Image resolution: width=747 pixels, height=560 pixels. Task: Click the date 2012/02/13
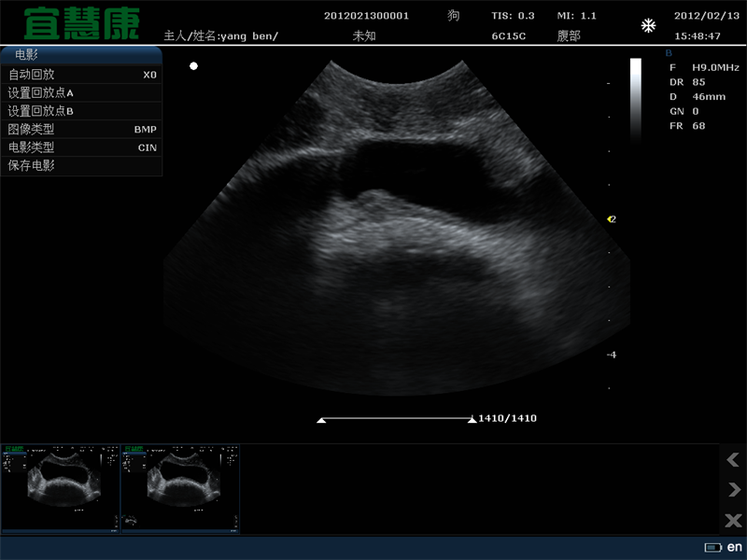tap(707, 16)
